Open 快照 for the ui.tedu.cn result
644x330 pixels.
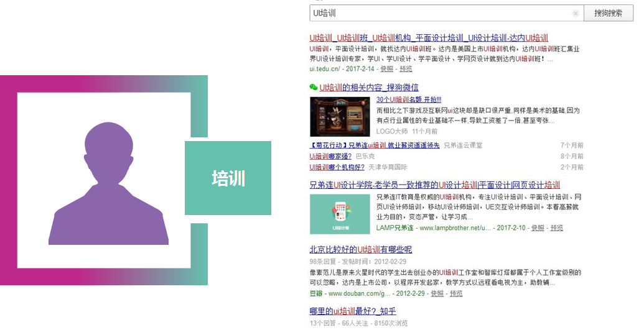coord(386,69)
